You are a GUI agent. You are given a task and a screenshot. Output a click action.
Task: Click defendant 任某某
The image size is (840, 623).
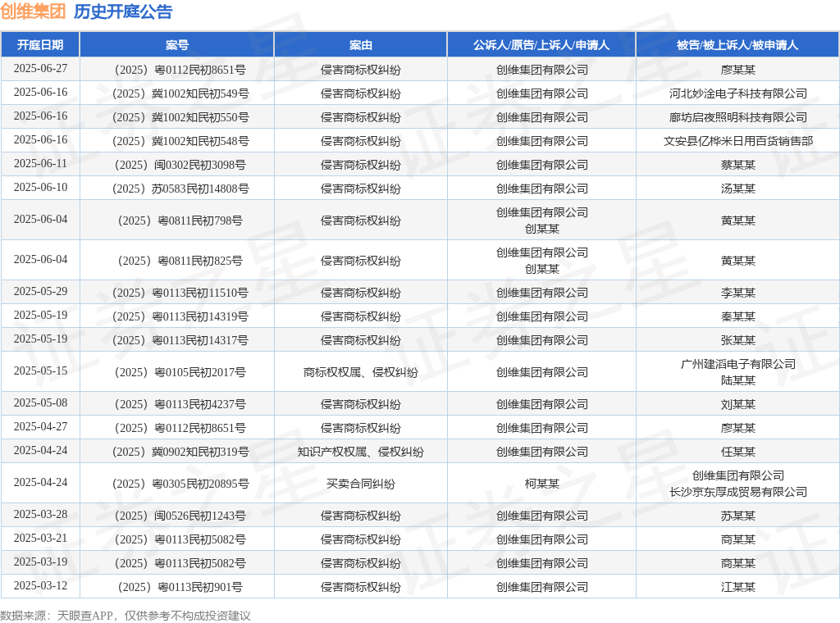point(737,452)
